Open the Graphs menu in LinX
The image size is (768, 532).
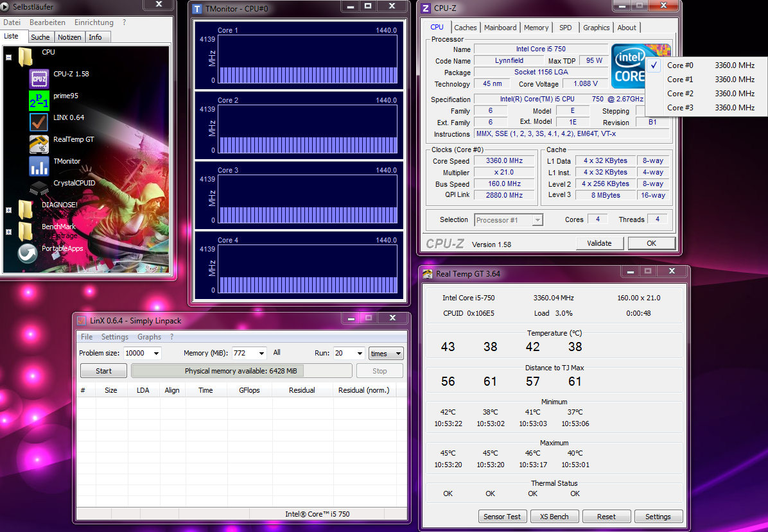tap(150, 337)
